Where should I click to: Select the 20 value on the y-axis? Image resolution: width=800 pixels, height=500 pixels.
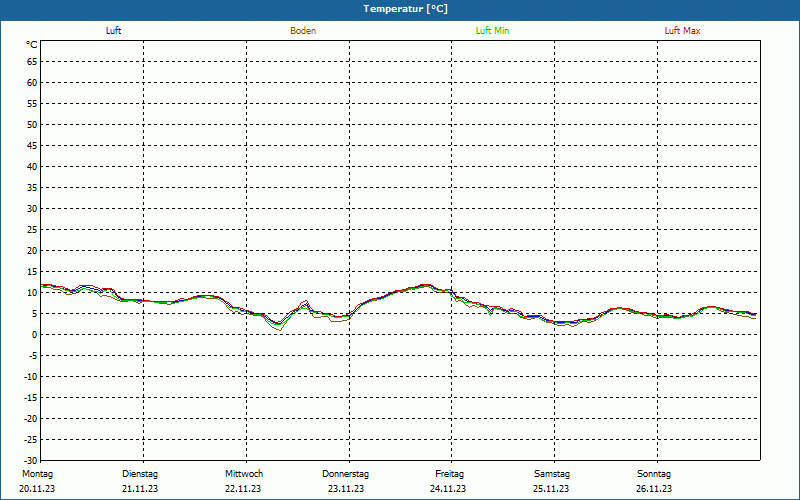tap(32, 251)
